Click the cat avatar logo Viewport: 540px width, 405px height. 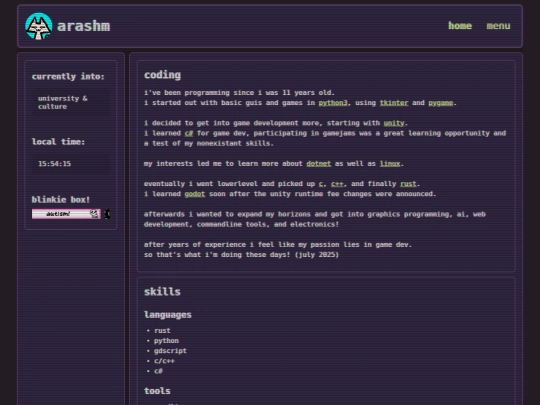pos(39,26)
